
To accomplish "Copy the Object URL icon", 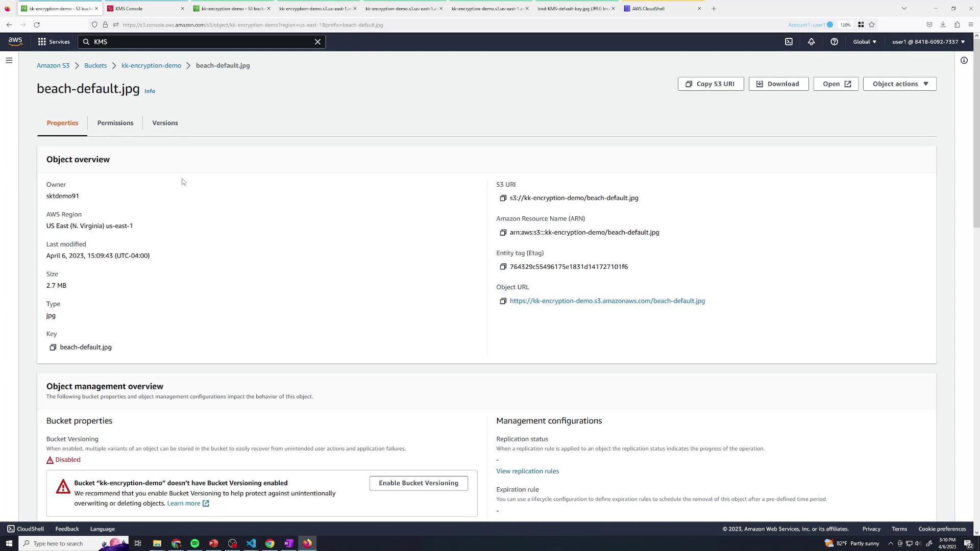I will (x=503, y=301).
